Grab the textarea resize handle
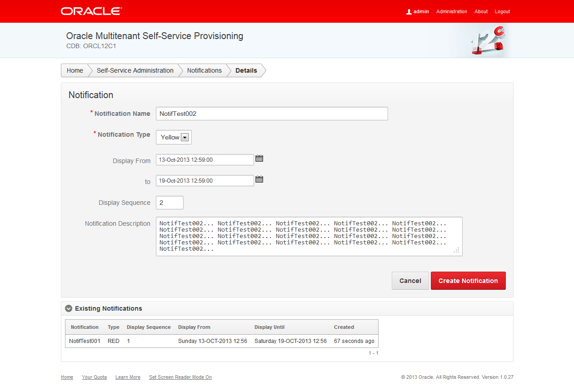Screen dimensions: 574x392 [457, 250]
